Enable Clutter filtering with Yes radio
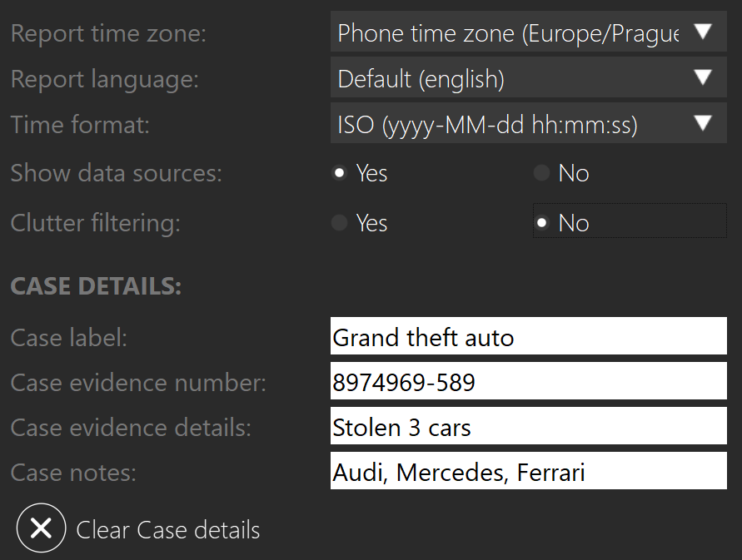Image resolution: width=742 pixels, height=560 pixels. coord(339,222)
